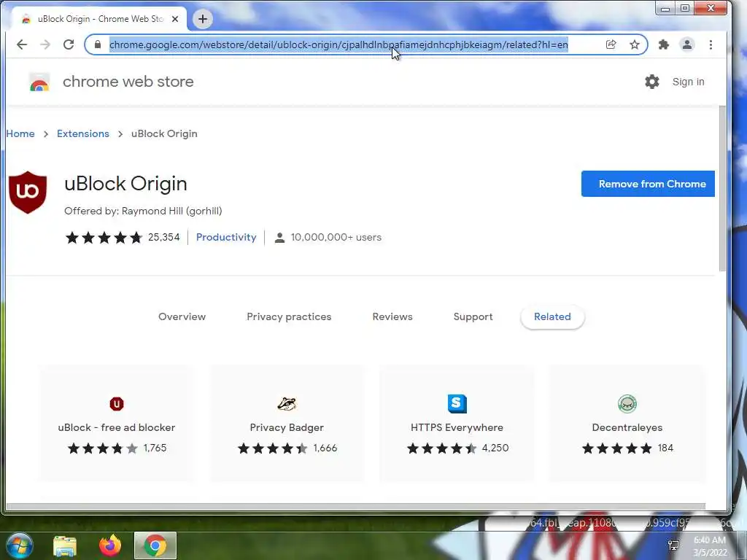Click the uBlock free ad blocker icon
The image size is (747, 560).
[117, 404]
